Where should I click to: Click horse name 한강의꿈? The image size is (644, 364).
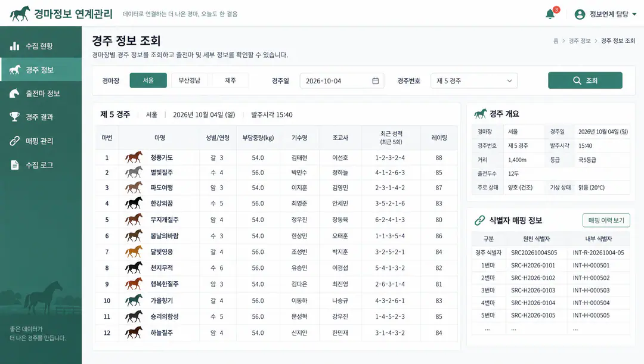click(162, 203)
